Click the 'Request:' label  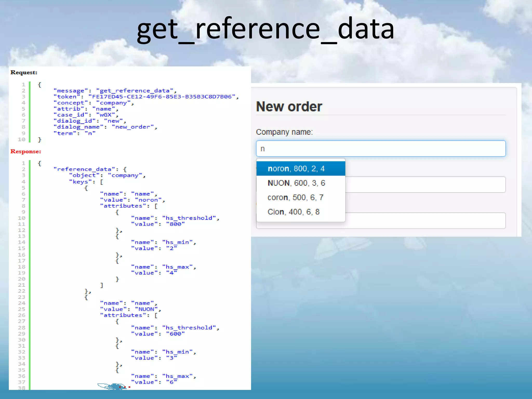(x=24, y=72)
